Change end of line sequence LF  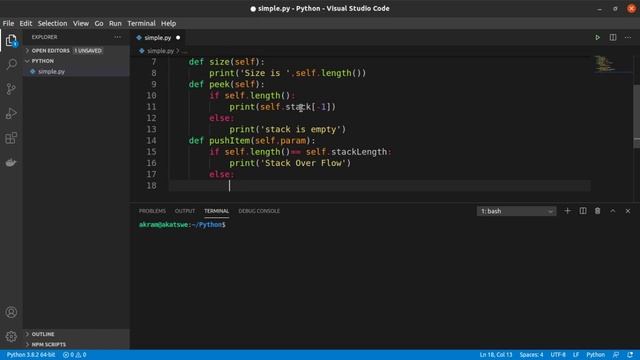click(576, 355)
